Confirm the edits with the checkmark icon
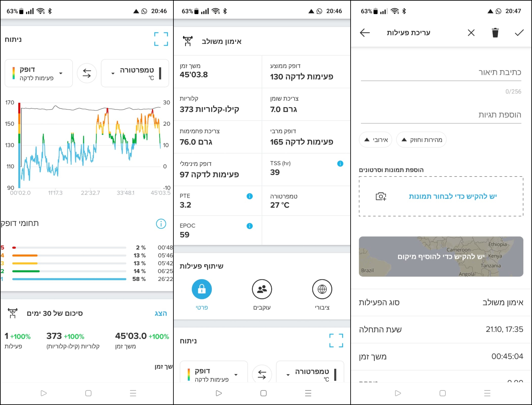This screenshot has width=532, height=405. pyautogui.click(x=519, y=33)
